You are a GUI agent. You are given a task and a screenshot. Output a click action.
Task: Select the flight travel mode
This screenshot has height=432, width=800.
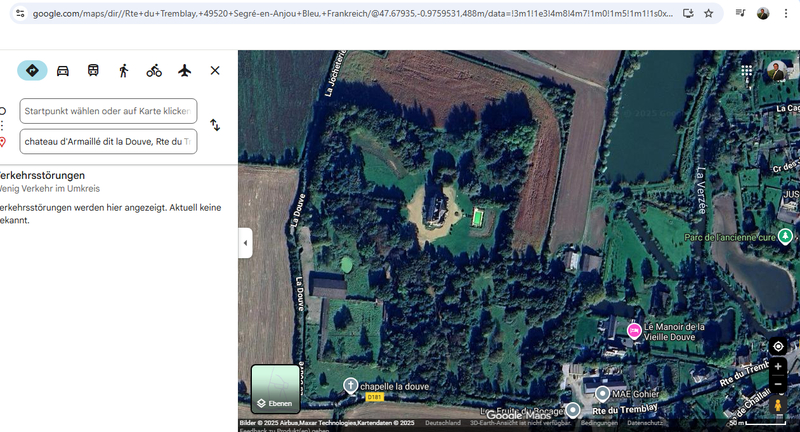(x=184, y=71)
